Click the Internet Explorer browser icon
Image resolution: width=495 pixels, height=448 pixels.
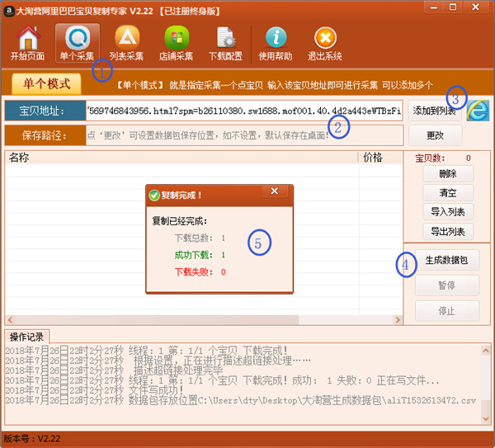[x=478, y=111]
